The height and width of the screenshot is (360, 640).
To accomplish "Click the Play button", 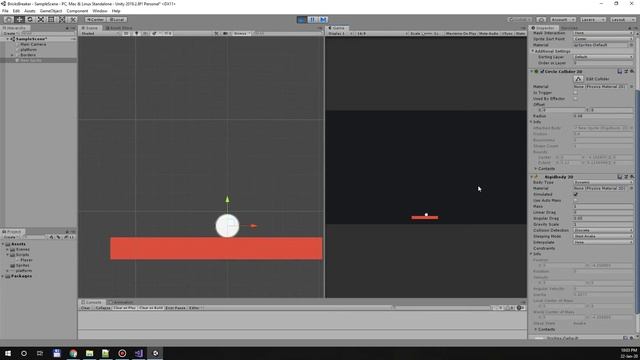I will (x=302, y=19).
